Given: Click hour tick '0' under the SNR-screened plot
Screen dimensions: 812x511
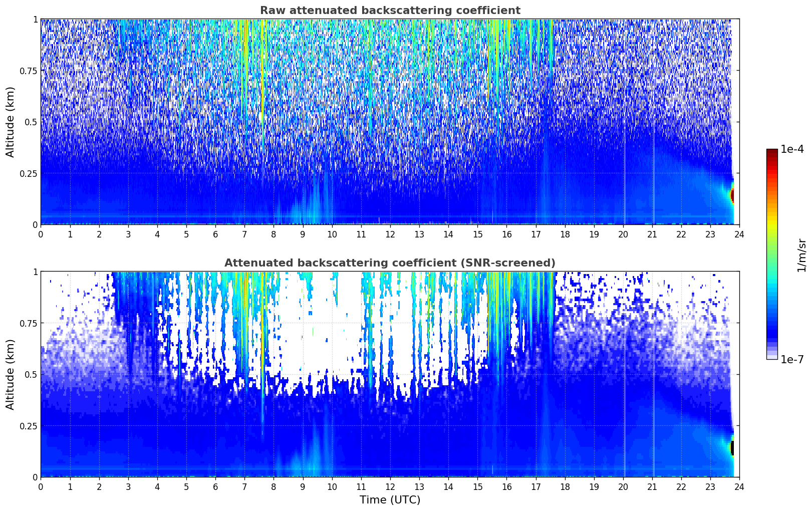Looking at the screenshot, I should pyautogui.click(x=41, y=486).
